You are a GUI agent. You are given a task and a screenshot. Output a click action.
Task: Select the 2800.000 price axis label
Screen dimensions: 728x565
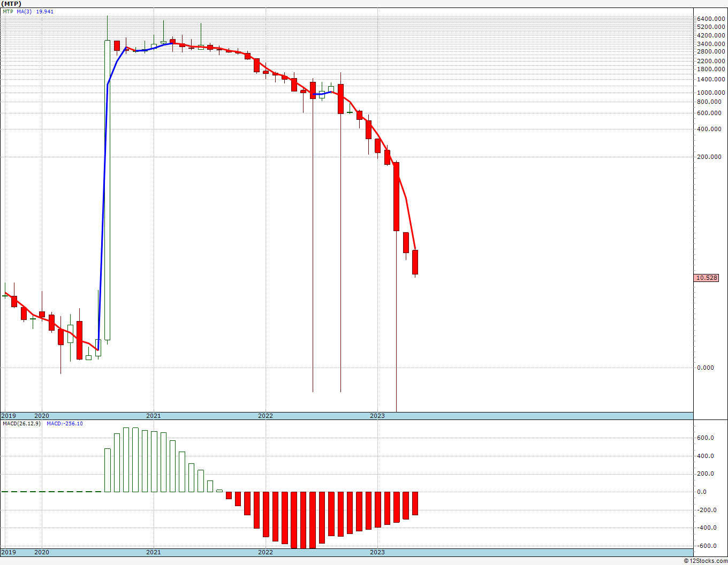pos(711,51)
